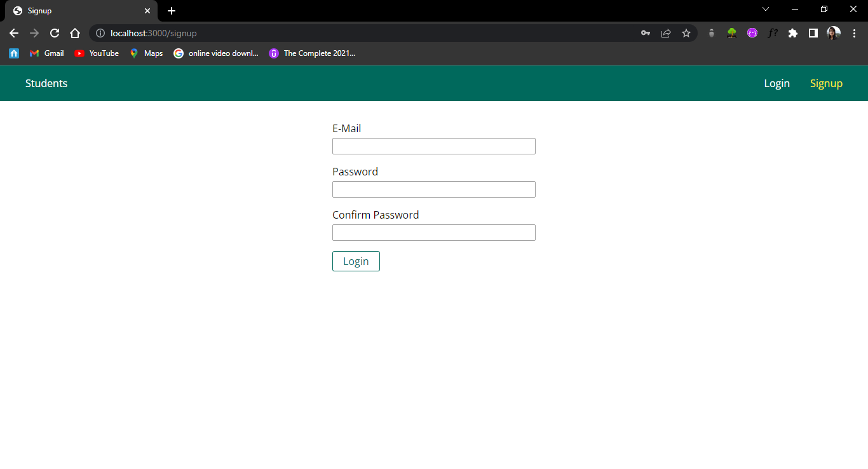Screen dimensions: 868x469
Task: Open the browser side panel icon
Action: pyautogui.click(x=813, y=33)
